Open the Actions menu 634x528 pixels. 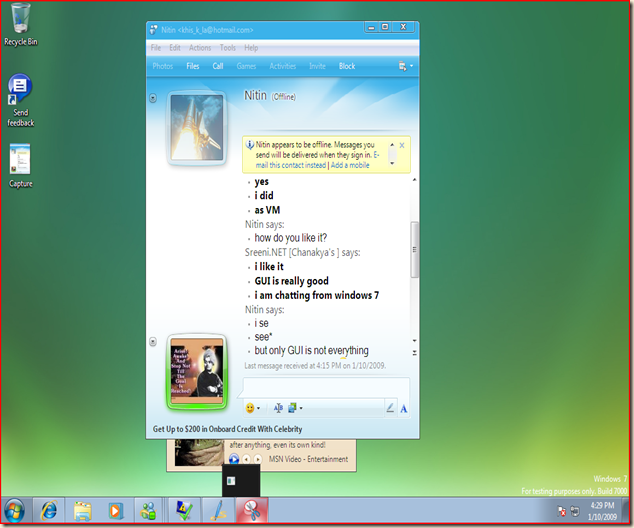tap(200, 48)
